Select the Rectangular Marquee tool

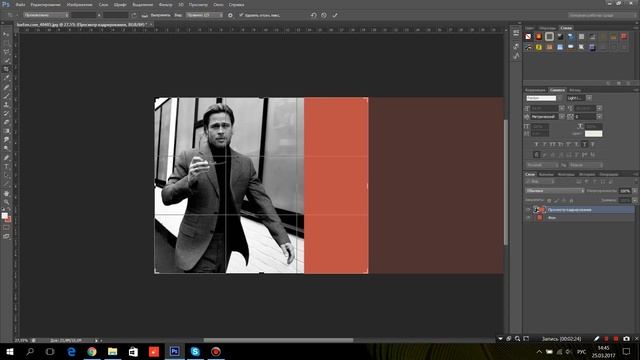tap(6, 43)
